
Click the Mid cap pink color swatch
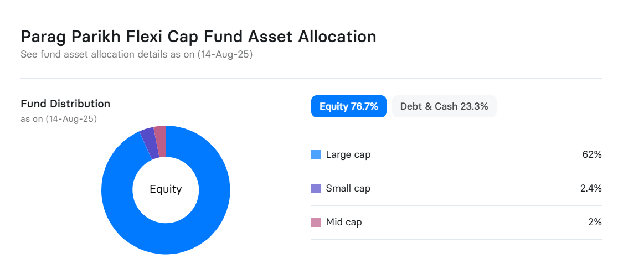[316, 222]
